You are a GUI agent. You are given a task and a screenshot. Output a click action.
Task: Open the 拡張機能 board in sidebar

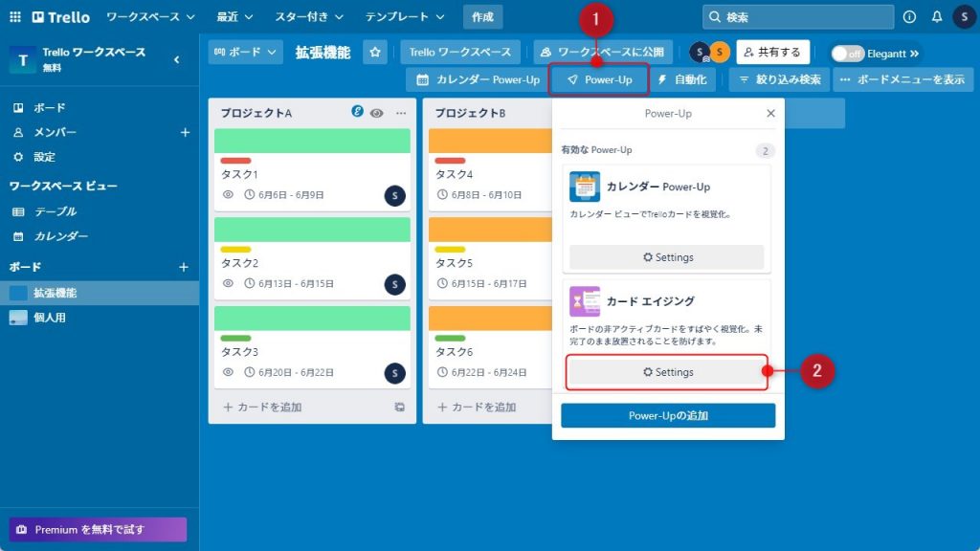[x=100, y=293]
